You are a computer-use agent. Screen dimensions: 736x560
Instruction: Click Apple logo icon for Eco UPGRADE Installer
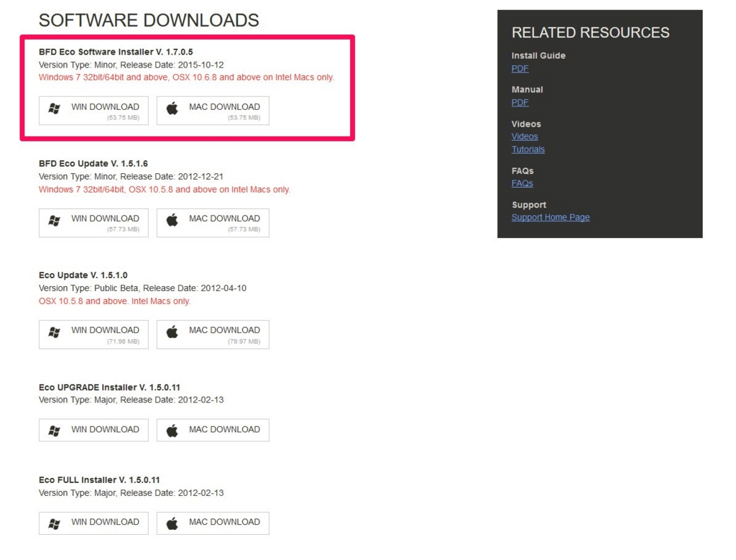pyautogui.click(x=172, y=430)
